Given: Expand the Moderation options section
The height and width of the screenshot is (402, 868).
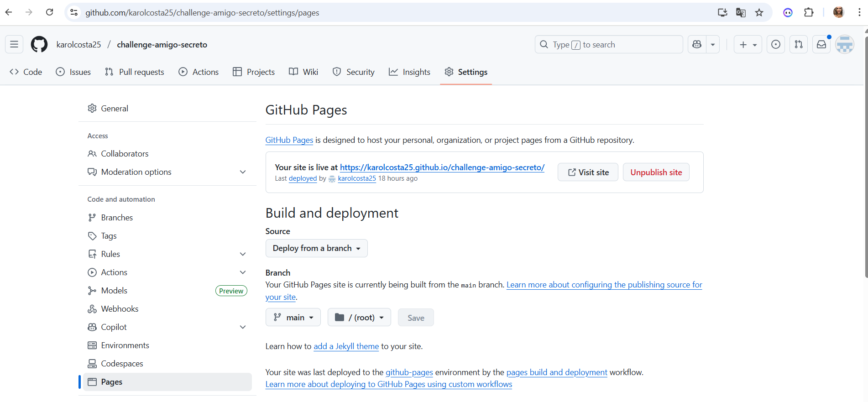Looking at the screenshot, I should (x=243, y=172).
